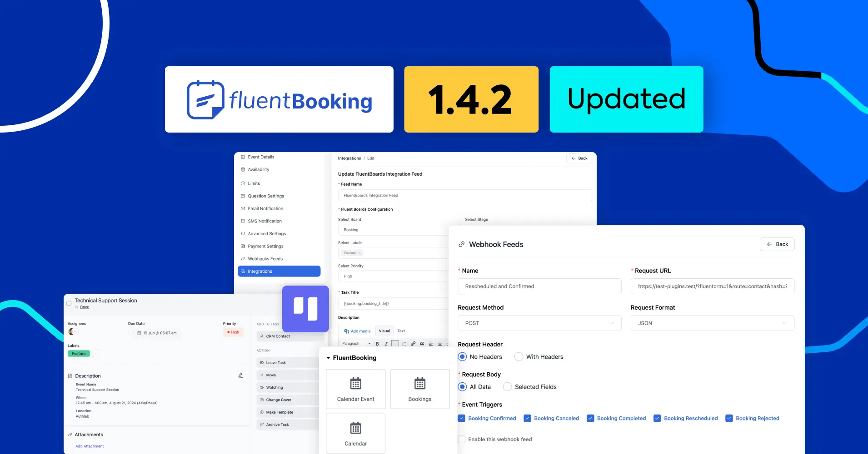Collapse the FluentBooking block section
This screenshot has width=868, height=454.
click(x=329, y=358)
